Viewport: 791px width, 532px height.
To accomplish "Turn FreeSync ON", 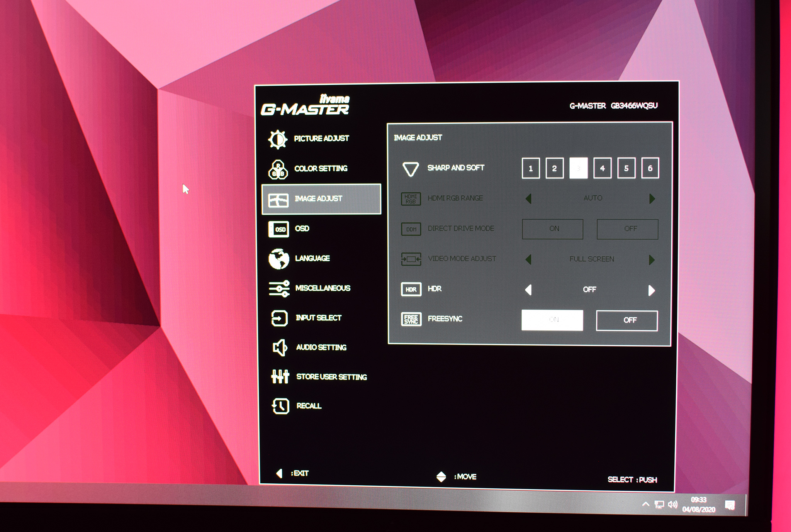I will click(x=552, y=320).
